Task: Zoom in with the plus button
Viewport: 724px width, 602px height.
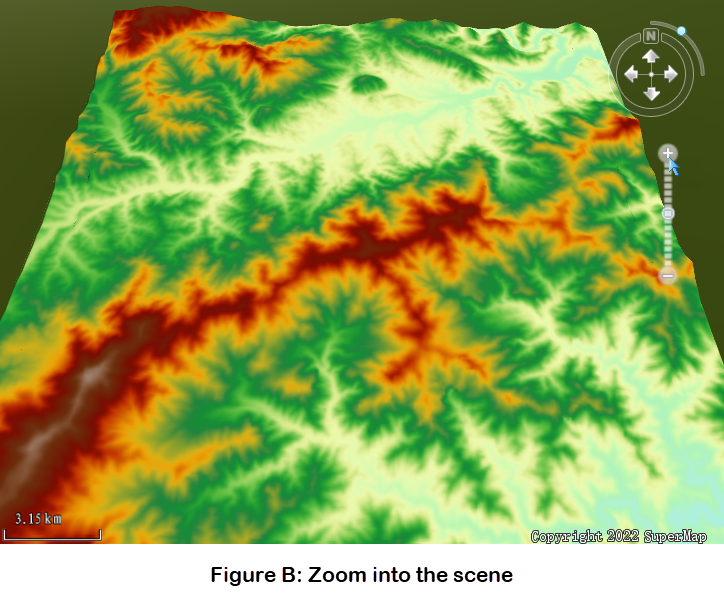Action: [x=668, y=153]
